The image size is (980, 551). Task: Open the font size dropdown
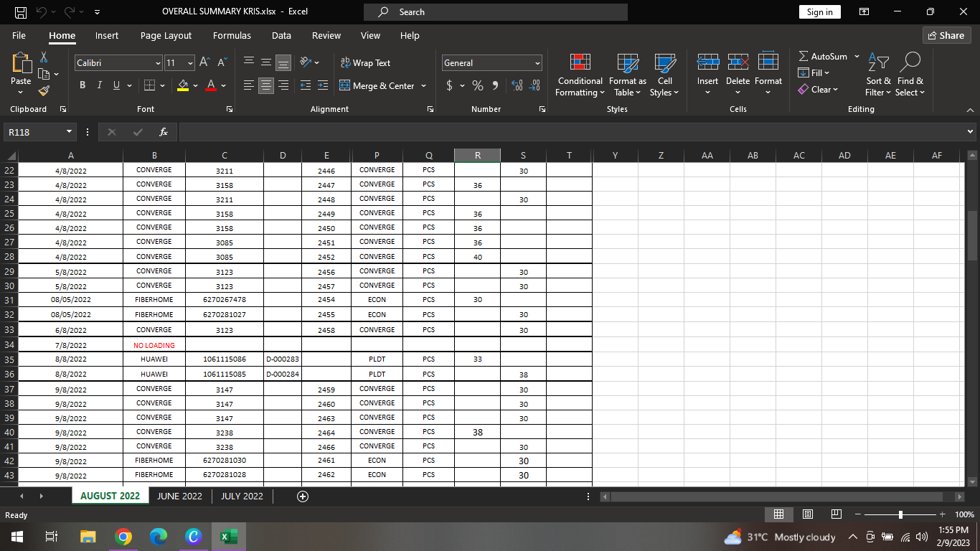point(189,63)
